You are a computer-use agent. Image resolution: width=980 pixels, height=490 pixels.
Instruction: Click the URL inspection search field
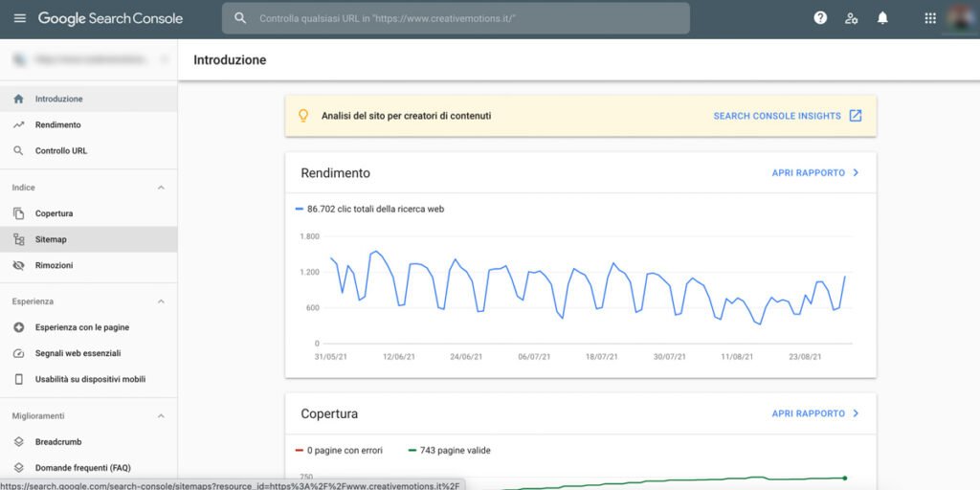pos(456,18)
